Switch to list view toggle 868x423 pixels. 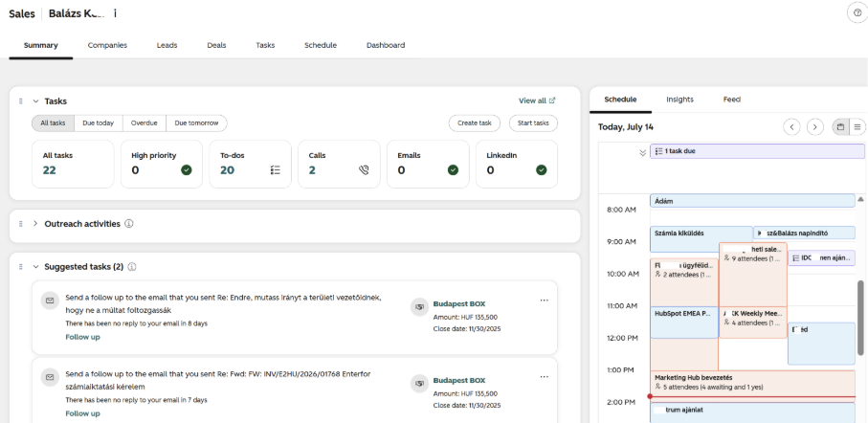pos(857,126)
